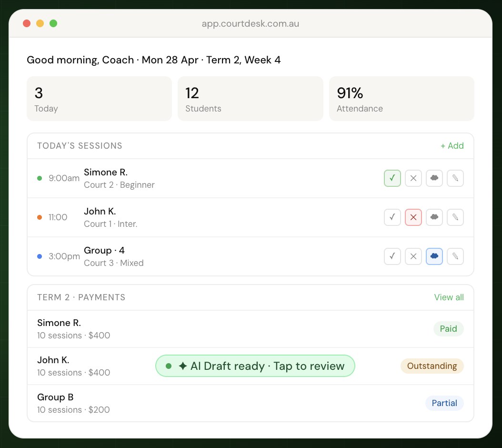This screenshot has width=502, height=448.
Task: Click the 3:00pm session time
Action: [x=64, y=256]
